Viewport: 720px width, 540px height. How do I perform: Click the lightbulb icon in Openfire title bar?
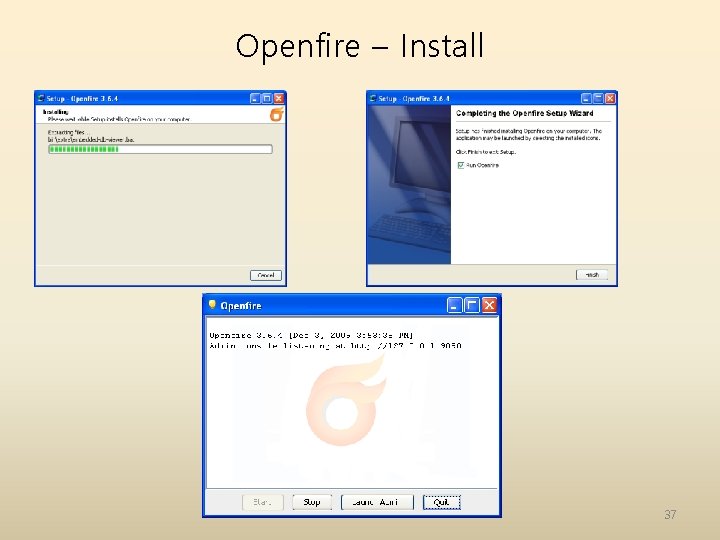coord(212,305)
